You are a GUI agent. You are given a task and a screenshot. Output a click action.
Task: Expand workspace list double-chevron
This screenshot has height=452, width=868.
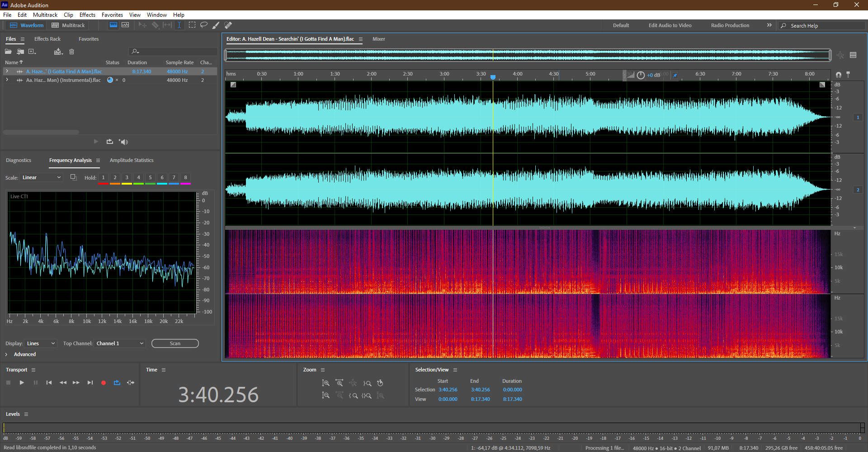769,25
